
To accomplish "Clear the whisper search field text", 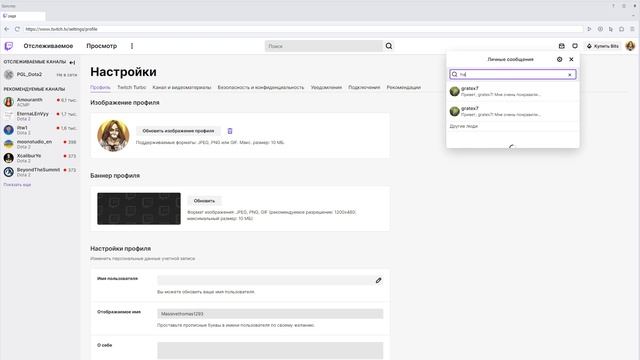I will click(x=570, y=75).
